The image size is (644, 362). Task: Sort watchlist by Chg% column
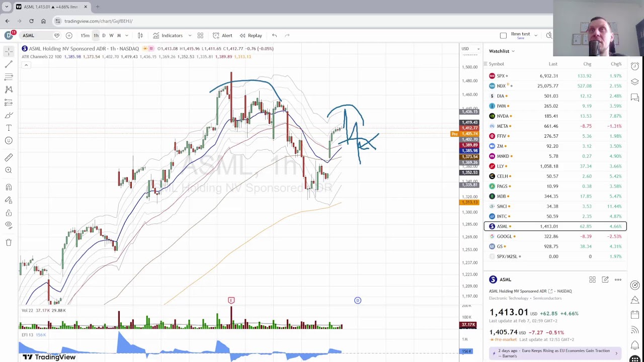[616, 64]
